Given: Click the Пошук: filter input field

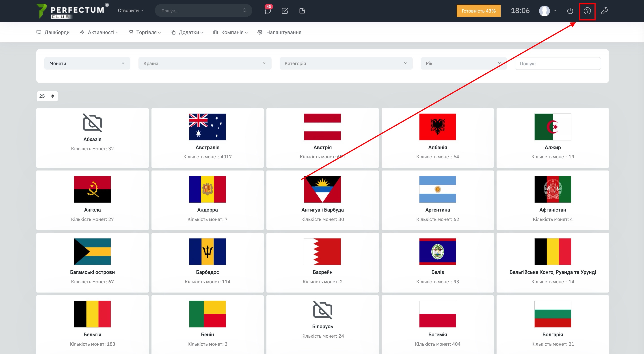Looking at the screenshot, I should (558, 63).
